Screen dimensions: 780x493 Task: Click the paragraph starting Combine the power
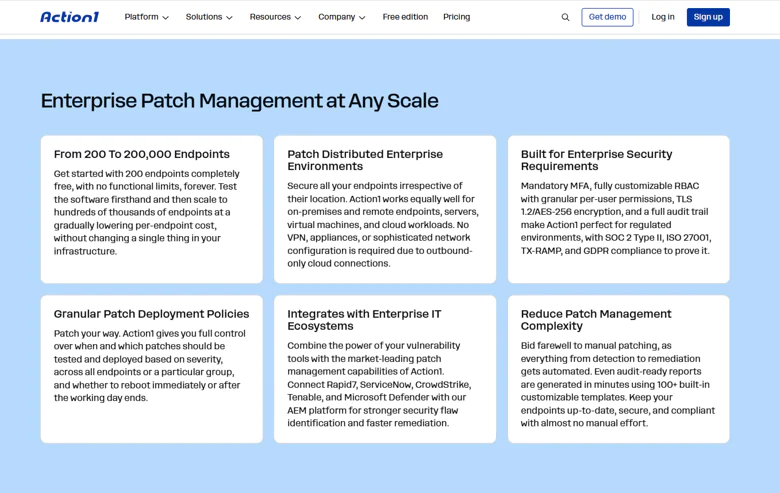tap(379, 384)
